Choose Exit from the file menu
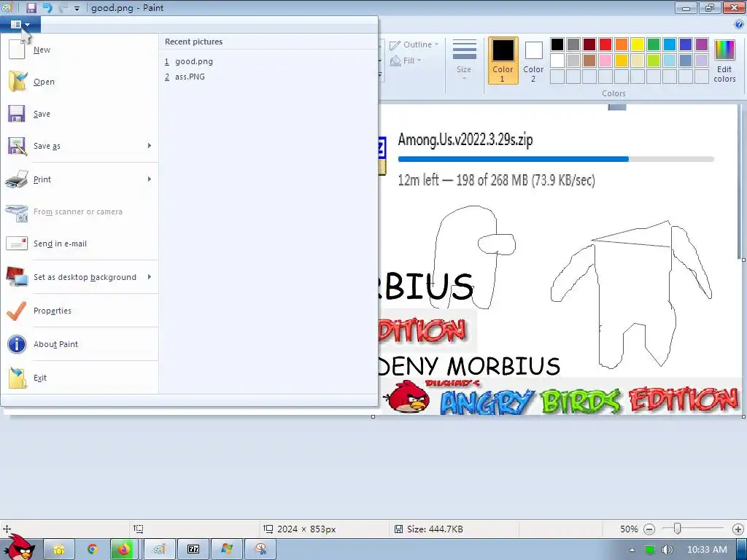This screenshot has width=747, height=560. pos(80,378)
